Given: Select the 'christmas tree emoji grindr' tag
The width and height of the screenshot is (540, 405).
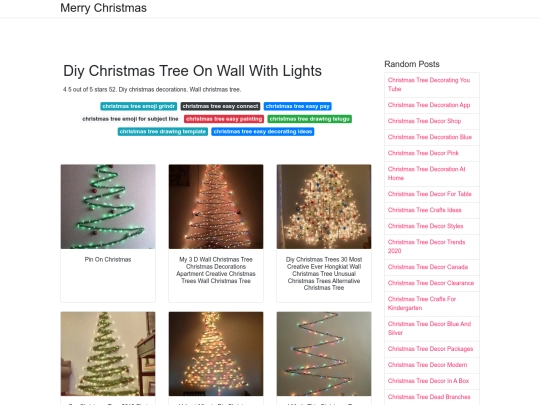Looking at the screenshot, I should coord(139,106).
